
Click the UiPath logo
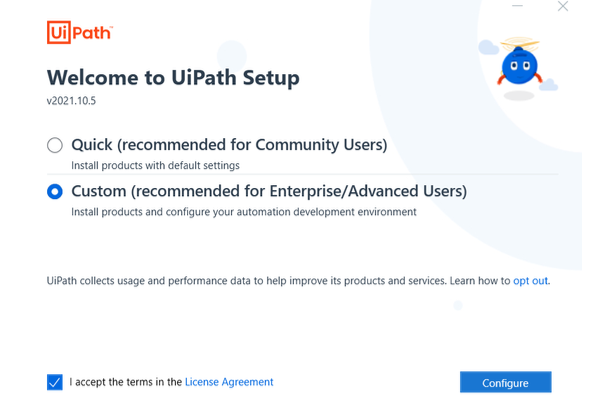[80, 32]
